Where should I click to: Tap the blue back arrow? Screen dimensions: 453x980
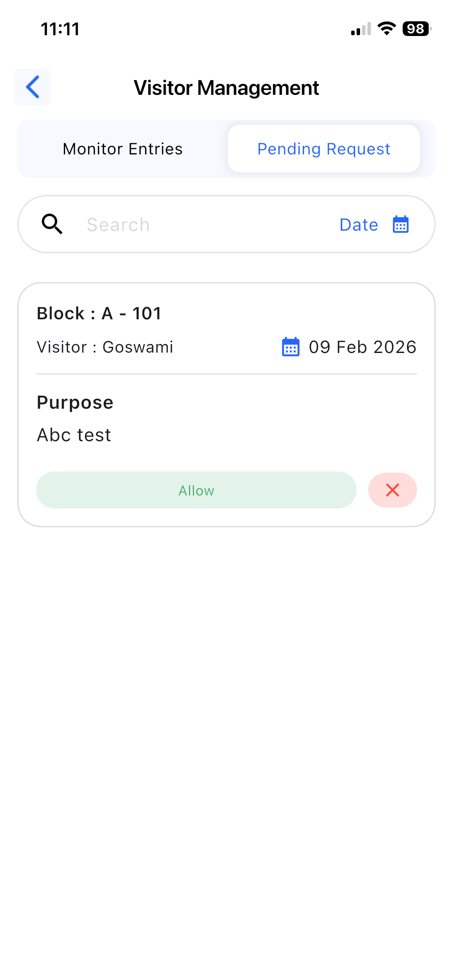coord(33,87)
